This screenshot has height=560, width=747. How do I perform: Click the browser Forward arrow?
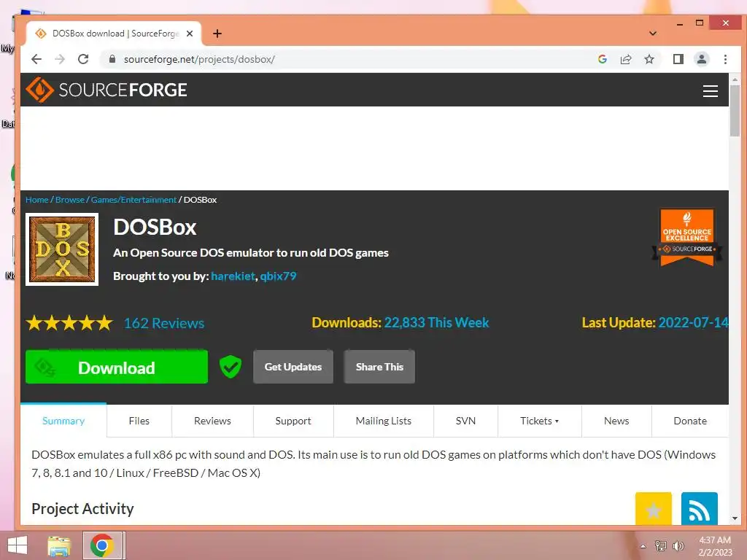pyautogui.click(x=60, y=59)
